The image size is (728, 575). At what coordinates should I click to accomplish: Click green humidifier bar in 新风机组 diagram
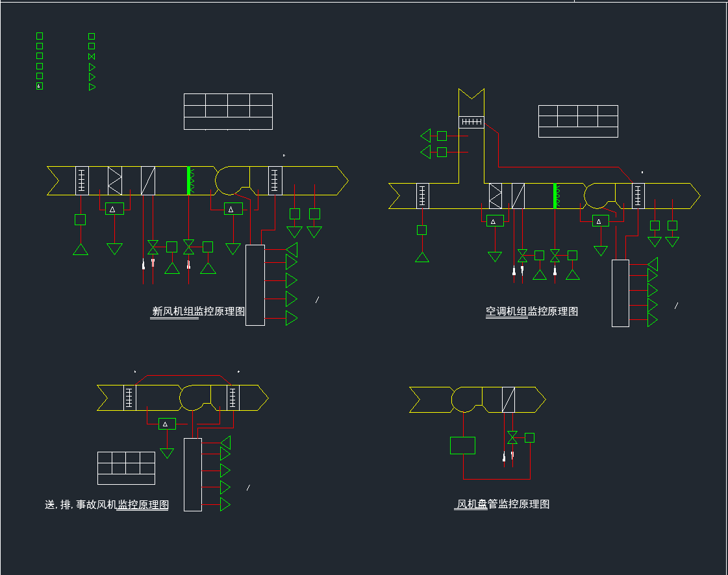coord(189,180)
